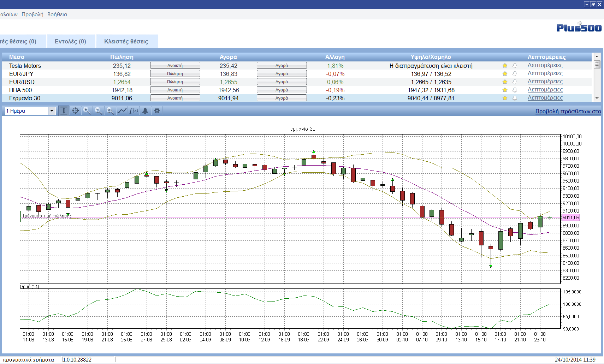Open Λεπτομέρειες link for EUR/USD
The height and width of the screenshot is (364, 604).
pos(545,82)
